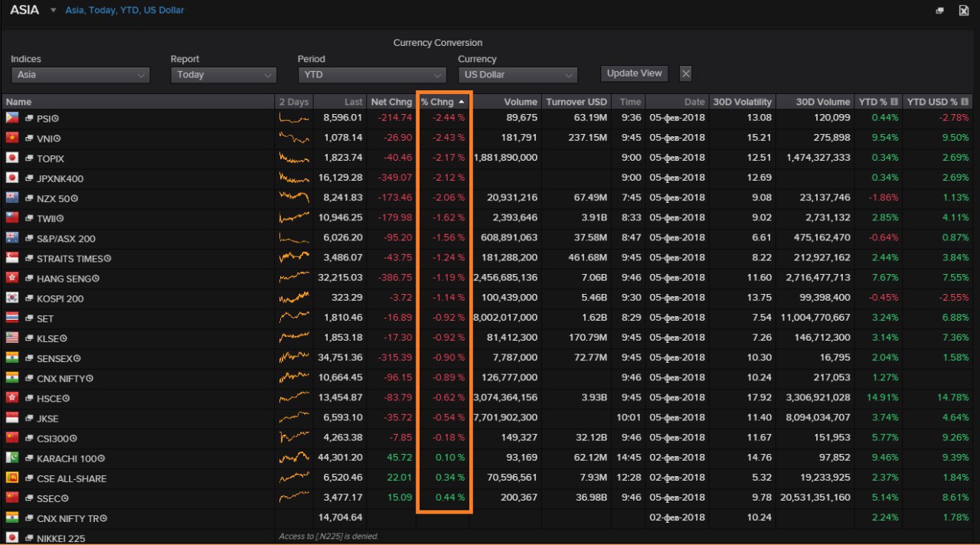
Task: Click the South Korea flag in KOSPI 200 row
Action: tap(11, 298)
